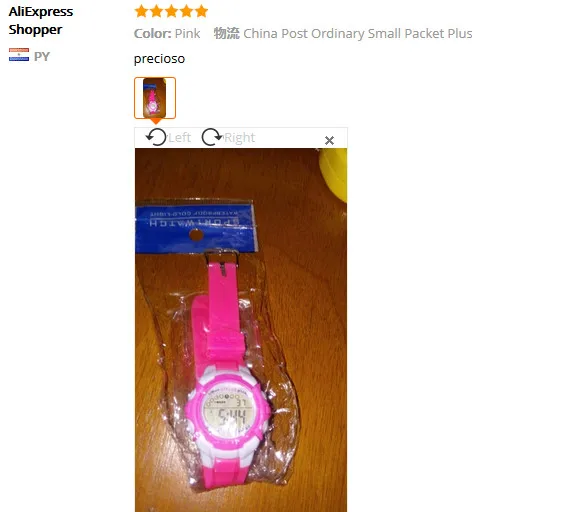The image size is (567, 512).
Task: Click the "Color: Pink" variant label
Action: (167, 33)
